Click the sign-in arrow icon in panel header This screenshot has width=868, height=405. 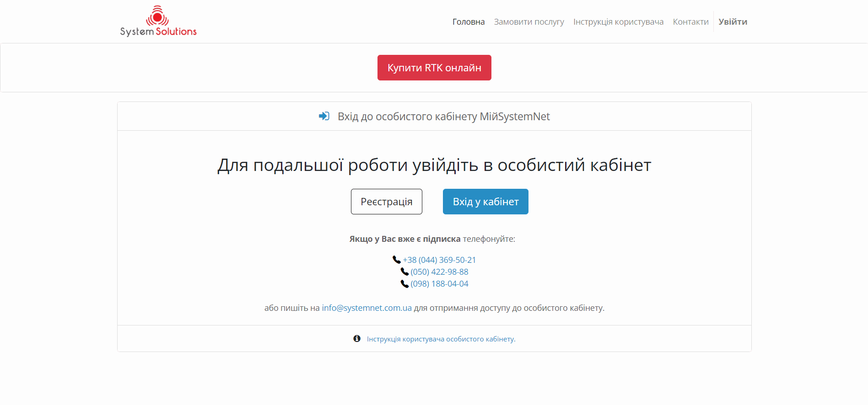click(324, 116)
